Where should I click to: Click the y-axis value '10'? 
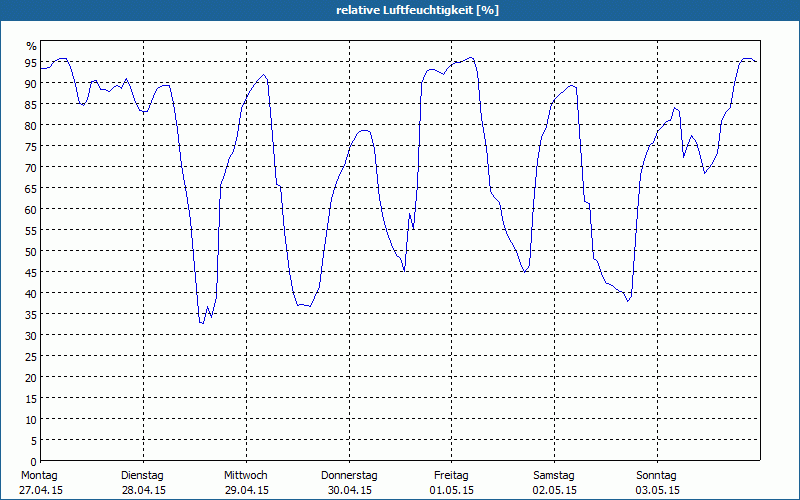coord(31,420)
